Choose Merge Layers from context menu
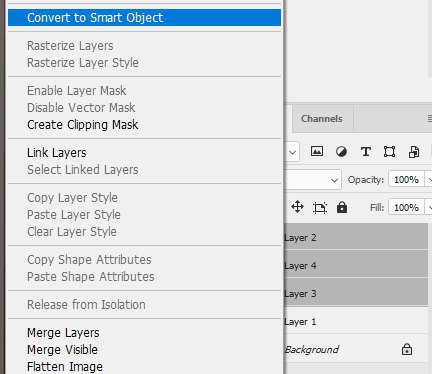The height and width of the screenshot is (374, 432). (63, 333)
